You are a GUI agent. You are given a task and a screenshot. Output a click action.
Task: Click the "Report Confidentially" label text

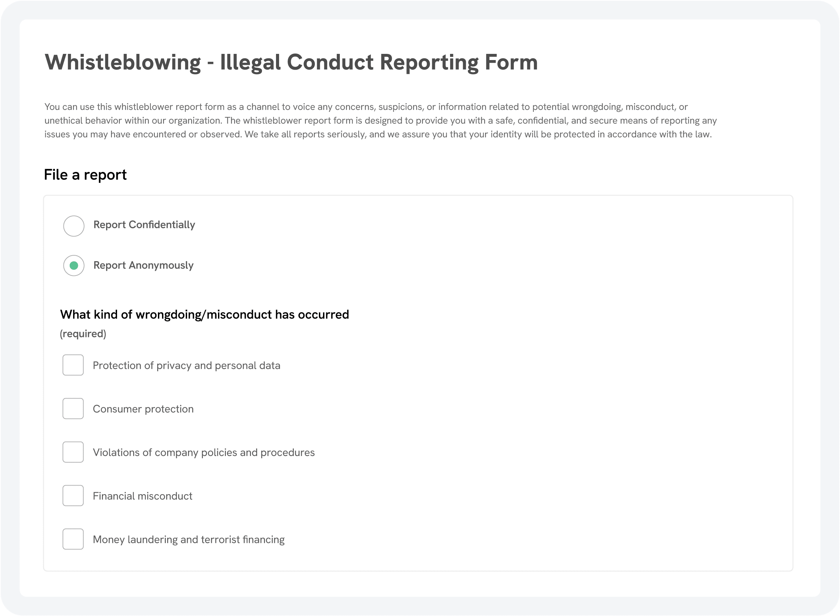tap(144, 225)
